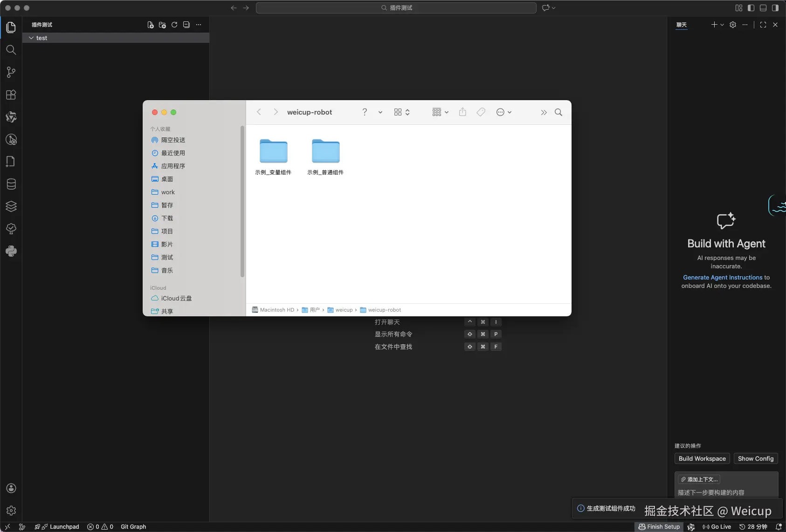Maximize the chat panel
The image size is (786, 532).
click(763, 25)
